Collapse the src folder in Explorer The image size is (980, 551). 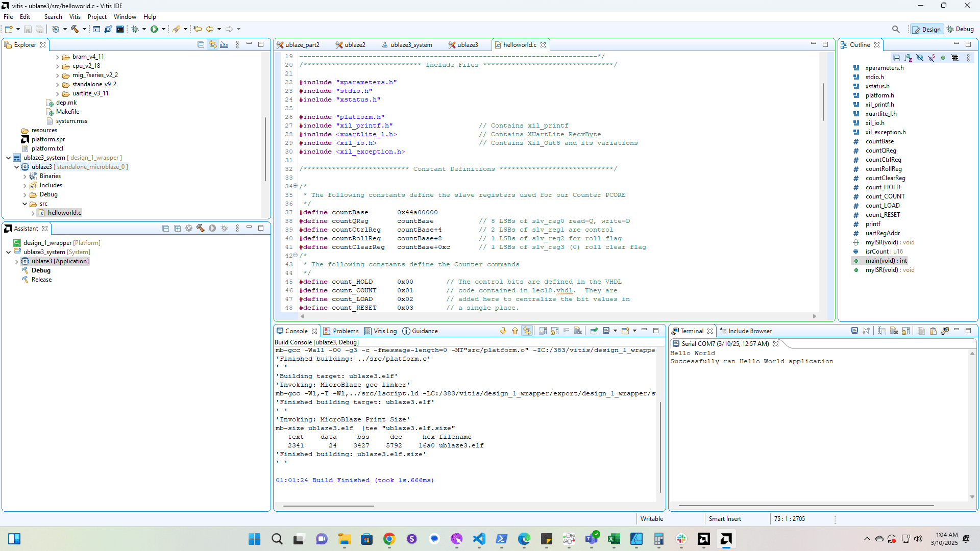point(24,204)
